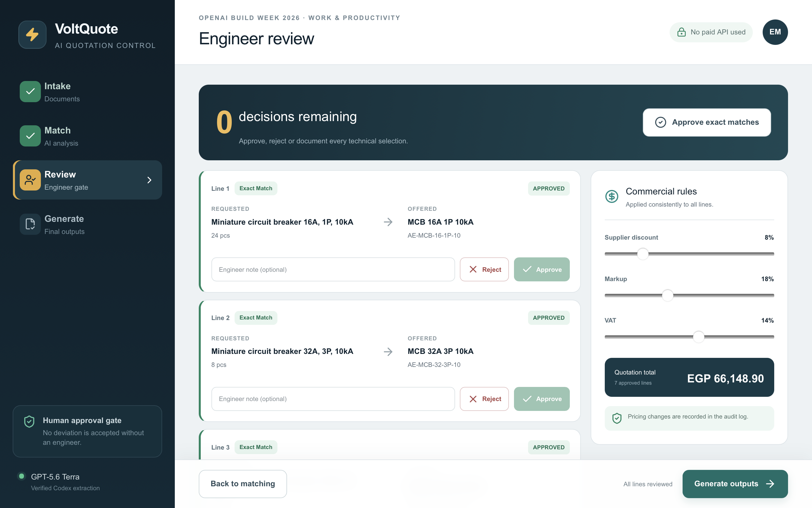Click Back to matching button
Image resolution: width=812 pixels, height=508 pixels.
pos(242,484)
